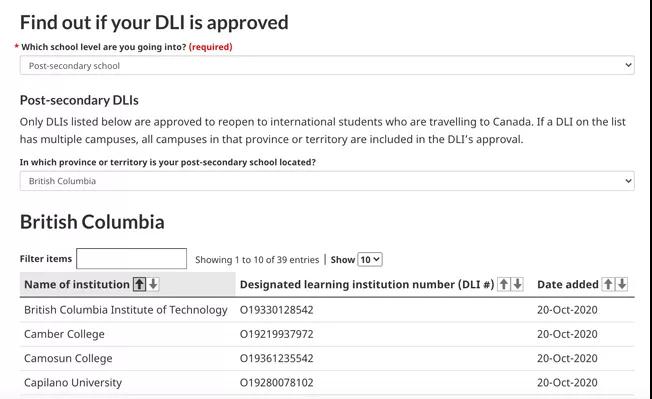Click the Filter items text box

point(131,259)
